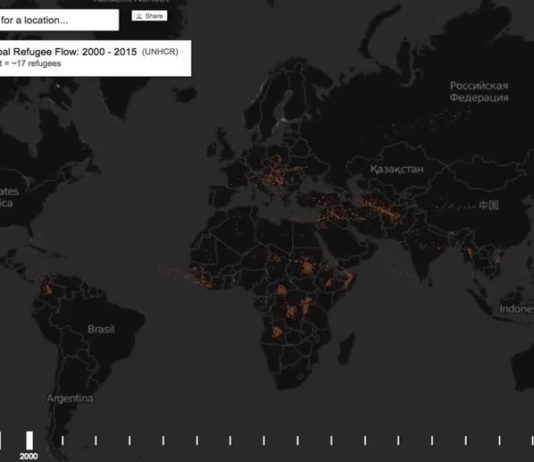This screenshot has height=462, width=534.
Task: Jump to the eighth tick after 2000
Action: point(298,441)
